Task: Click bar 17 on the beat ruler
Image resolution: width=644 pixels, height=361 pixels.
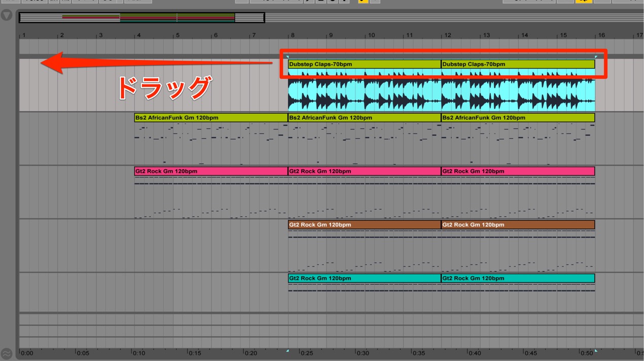Action: click(x=639, y=35)
